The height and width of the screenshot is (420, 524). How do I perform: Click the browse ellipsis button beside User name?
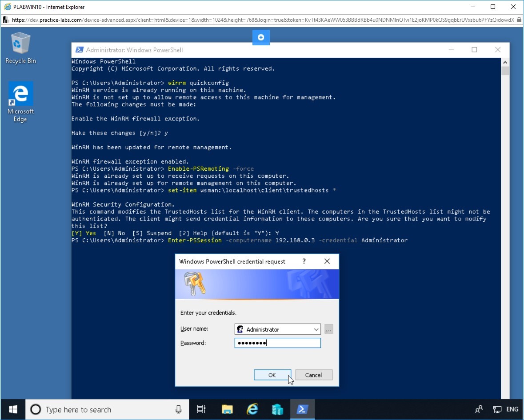tap(328, 329)
